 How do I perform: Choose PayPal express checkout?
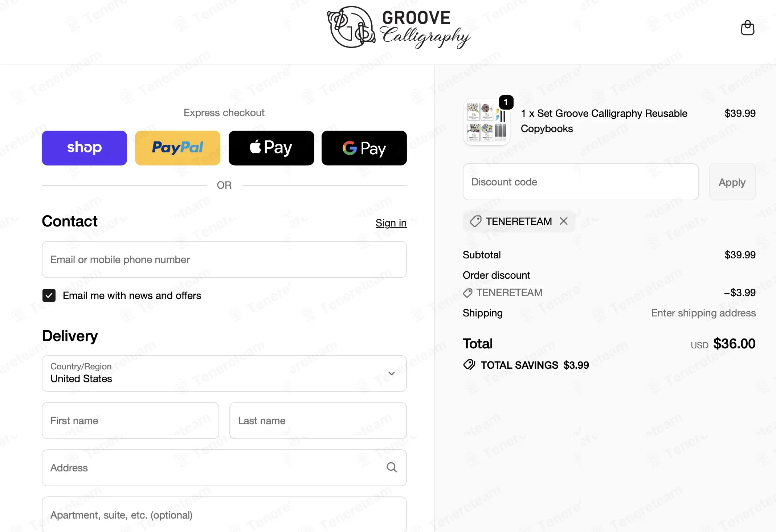[x=177, y=148]
